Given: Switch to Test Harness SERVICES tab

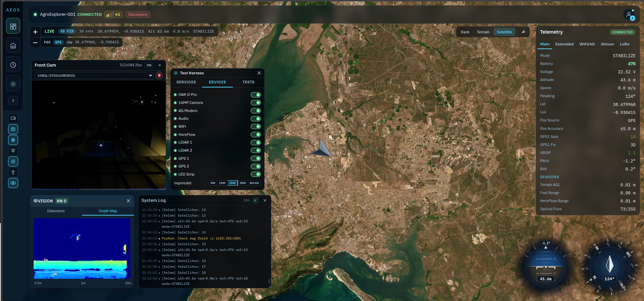Looking at the screenshot, I should click(x=186, y=82).
